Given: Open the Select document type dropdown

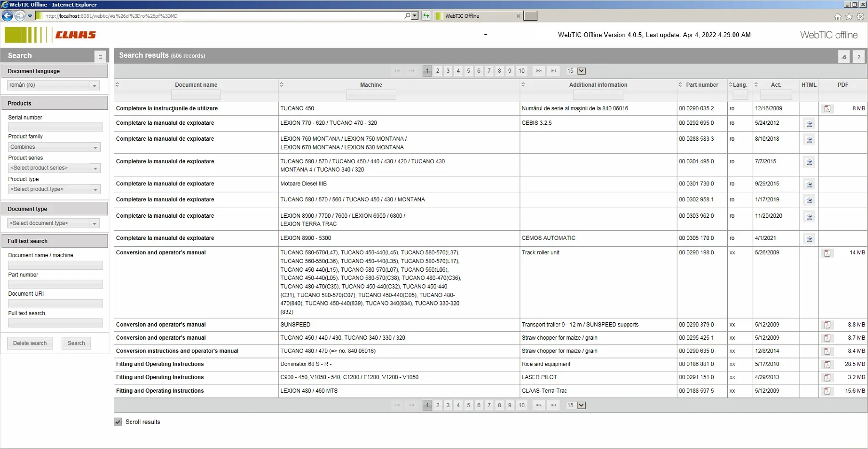Looking at the screenshot, I should (94, 224).
